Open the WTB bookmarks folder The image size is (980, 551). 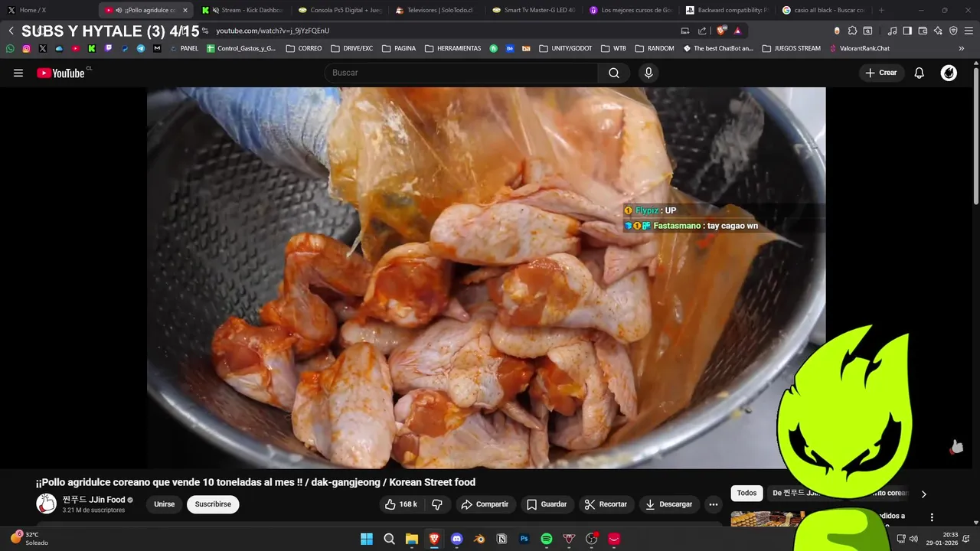tap(614, 48)
